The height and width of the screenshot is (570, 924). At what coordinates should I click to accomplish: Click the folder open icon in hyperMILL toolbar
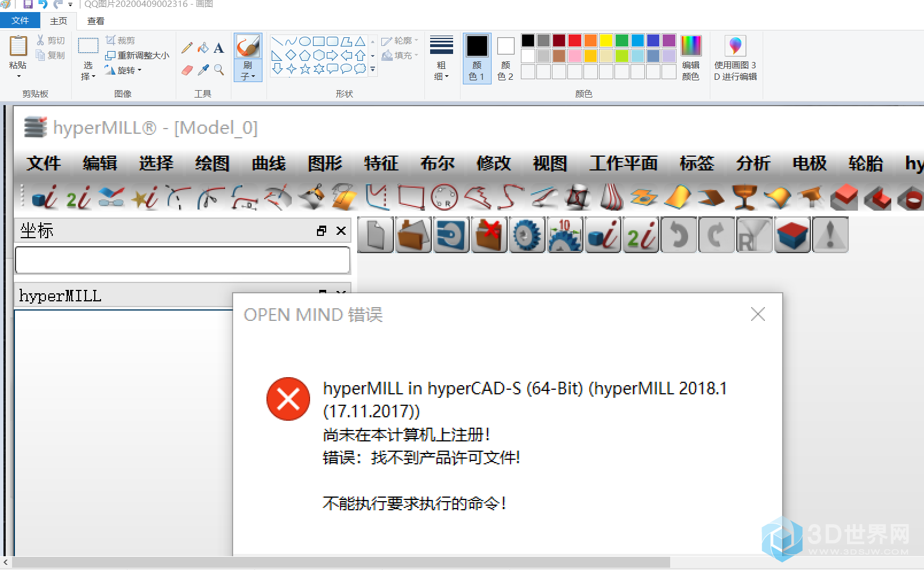pos(413,235)
